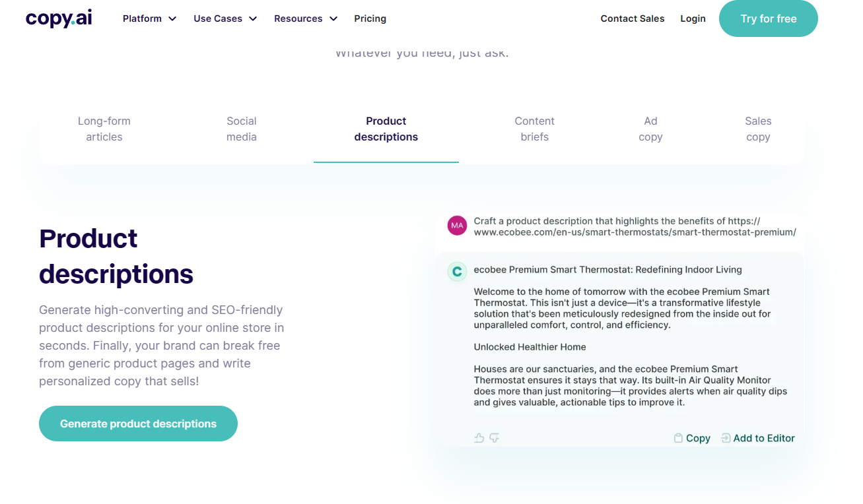Click the Try for free button

769,18
